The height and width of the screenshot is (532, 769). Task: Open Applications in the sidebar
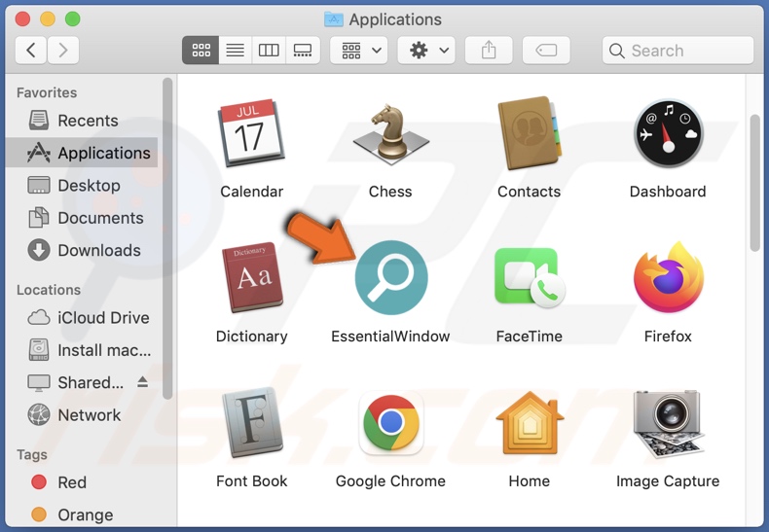pos(82,153)
